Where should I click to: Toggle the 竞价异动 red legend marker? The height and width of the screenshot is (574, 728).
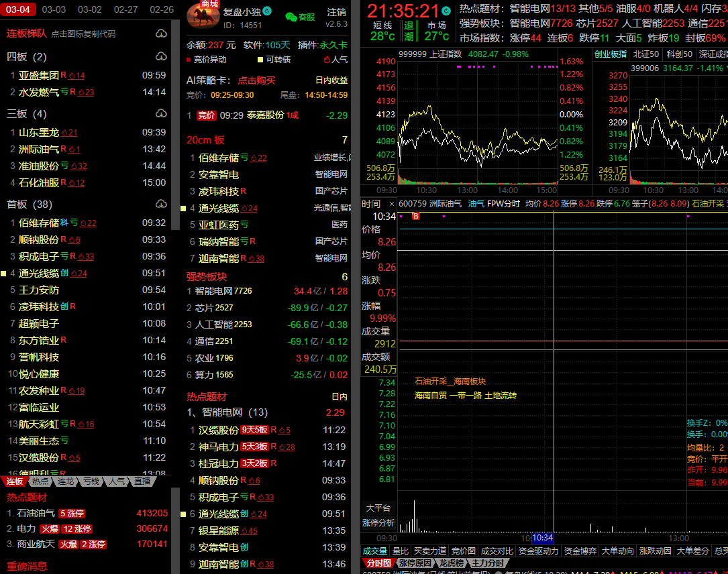click(189, 60)
